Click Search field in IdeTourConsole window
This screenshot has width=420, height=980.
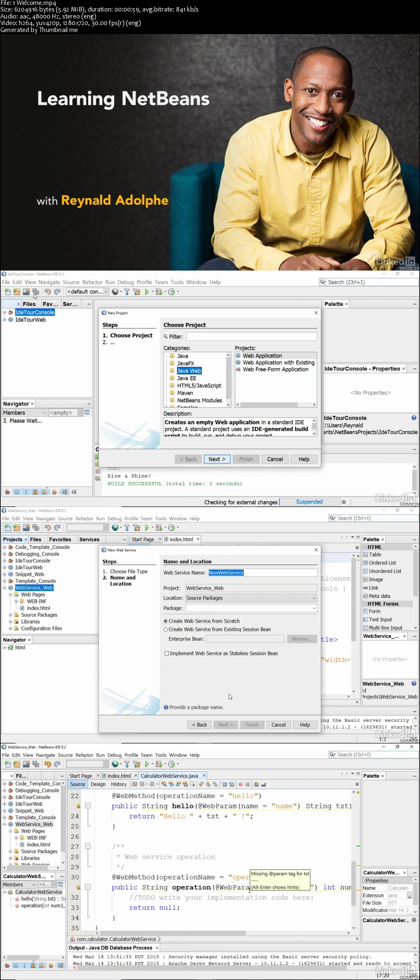coord(369,282)
